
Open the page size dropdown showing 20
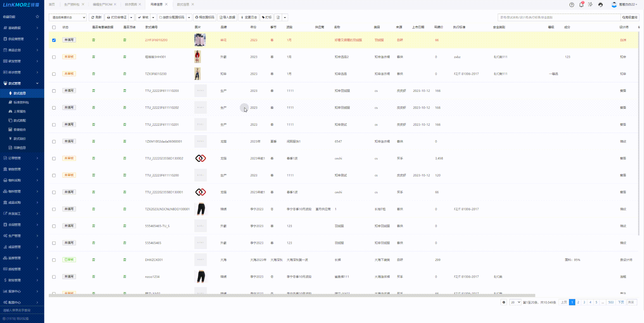click(515, 302)
